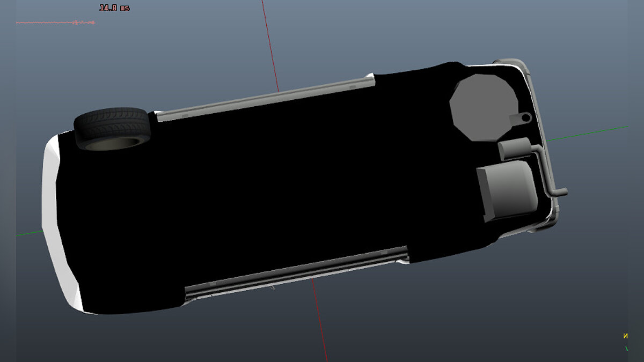This screenshot has width=644, height=362.
Task: Select the cylindrical muffler on the underside
Action: 514,149
